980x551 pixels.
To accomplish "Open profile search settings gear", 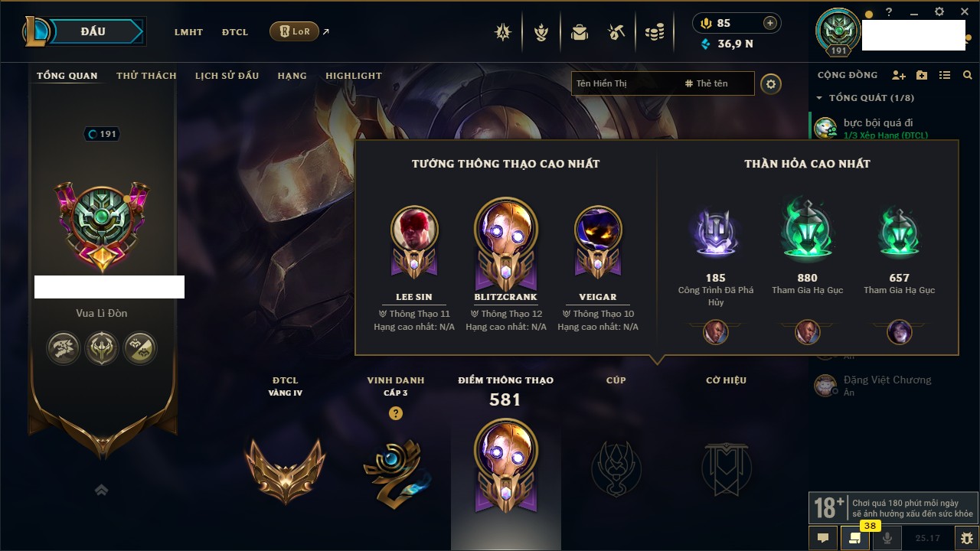I will (771, 84).
